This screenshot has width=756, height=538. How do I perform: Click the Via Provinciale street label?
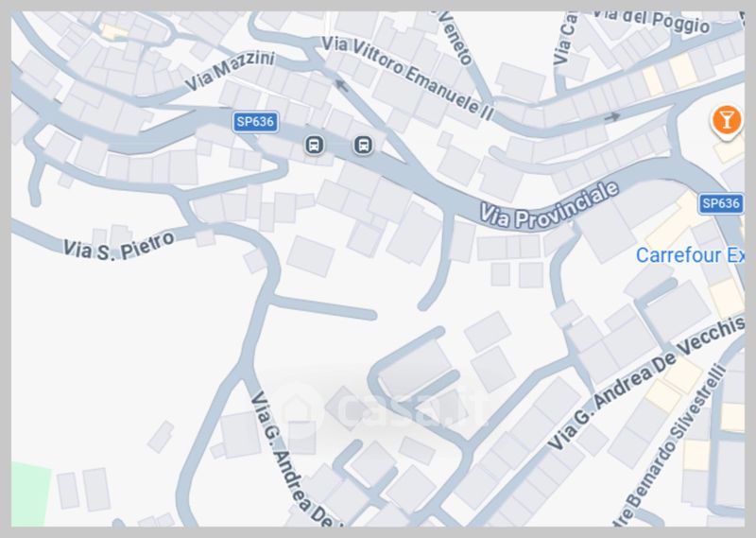click(x=550, y=206)
